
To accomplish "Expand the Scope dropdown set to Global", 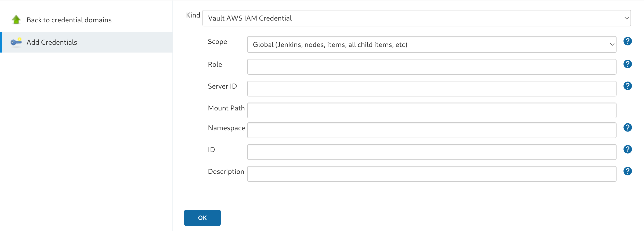I will 432,44.
